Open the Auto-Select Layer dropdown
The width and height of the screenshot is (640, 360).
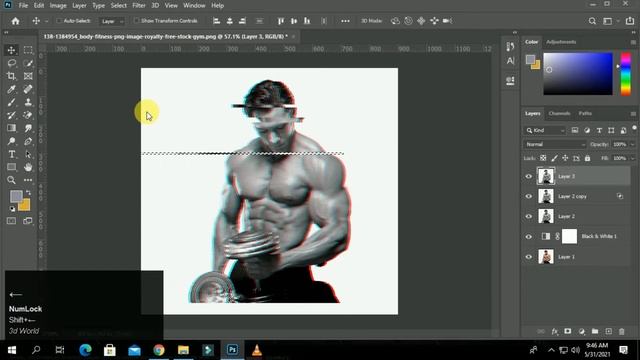pyautogui.click(x=112, y=21)
